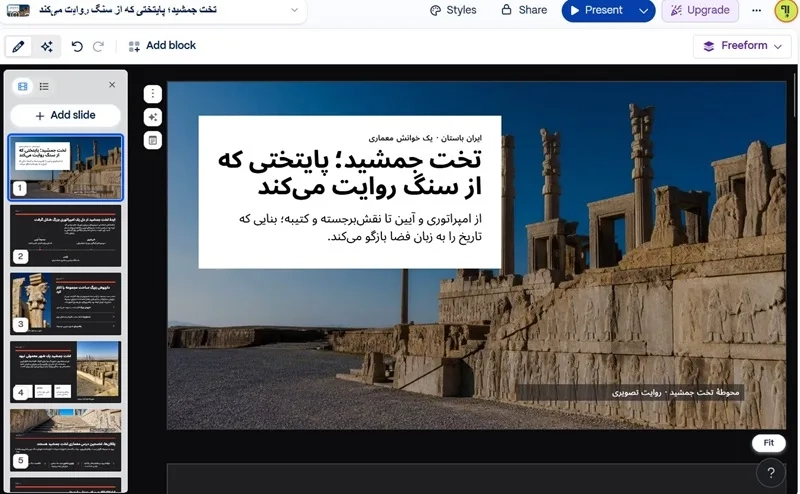Select slide 2 thumbnail
The height and width of the screenshot is (494, 800).
click(x=66, y=236)
